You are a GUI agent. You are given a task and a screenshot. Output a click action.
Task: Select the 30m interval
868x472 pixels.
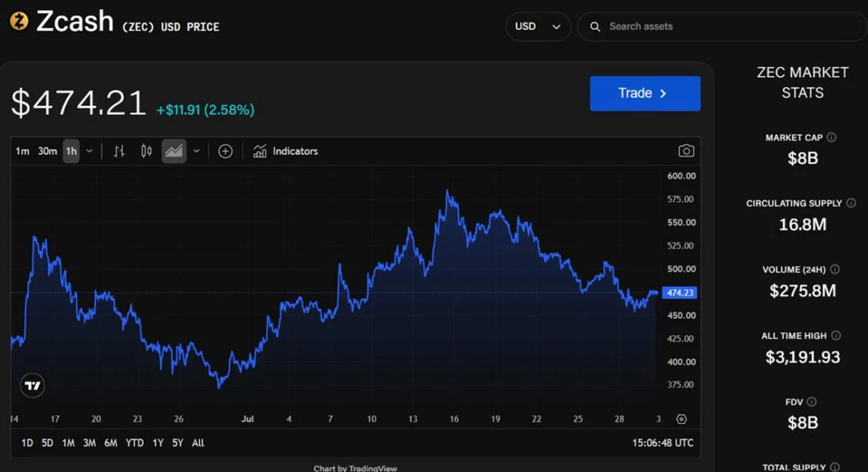[47, 151]
